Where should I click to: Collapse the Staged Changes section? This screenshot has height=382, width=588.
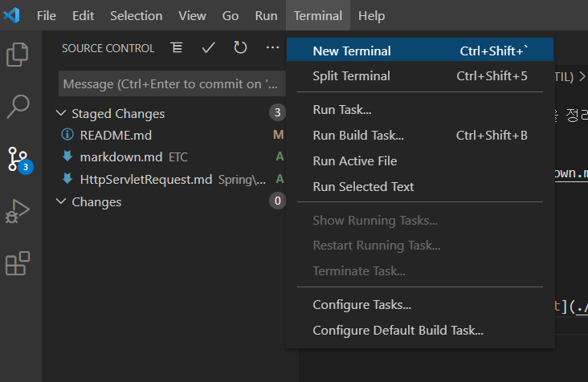click(62, 113)
